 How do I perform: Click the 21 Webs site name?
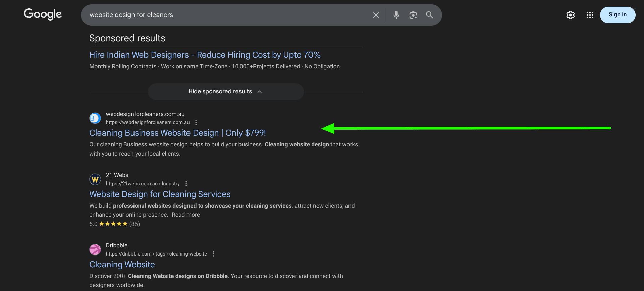tap(117, 175)
